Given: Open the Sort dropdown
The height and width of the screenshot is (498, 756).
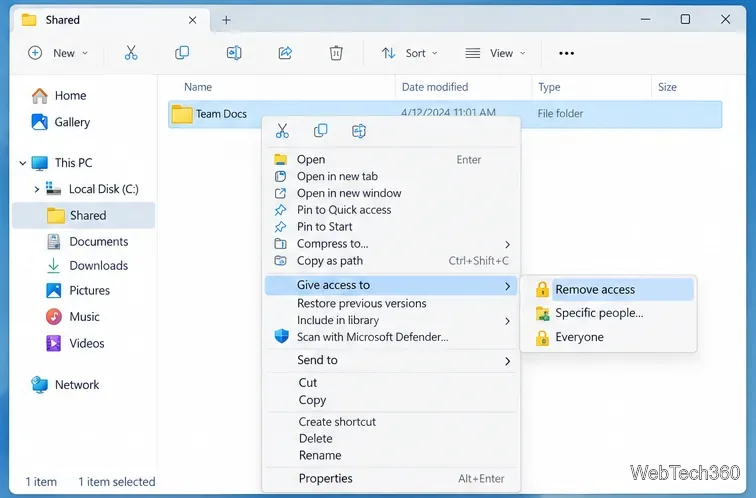Looking at the screenshot, I should click(409, 53).
